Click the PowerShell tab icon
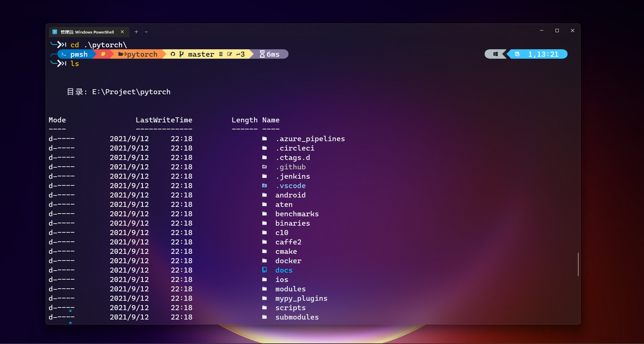 point(55,32)
